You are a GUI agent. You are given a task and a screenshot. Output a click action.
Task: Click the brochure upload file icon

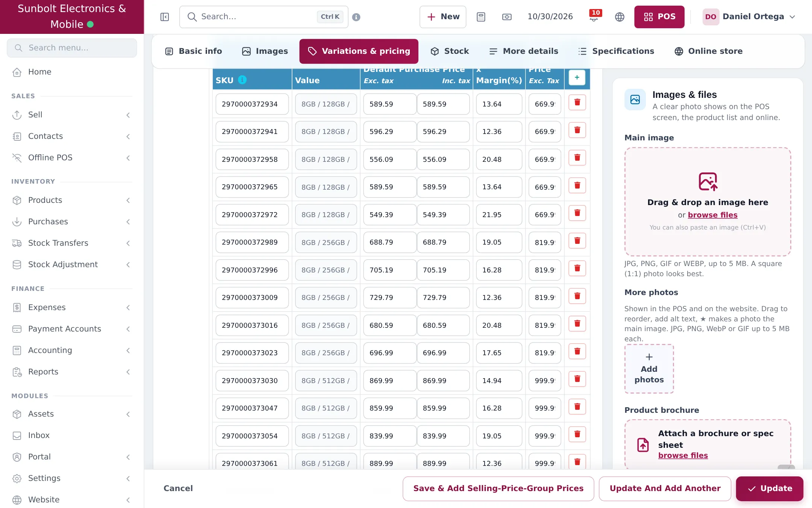click(x=643, y=445)
